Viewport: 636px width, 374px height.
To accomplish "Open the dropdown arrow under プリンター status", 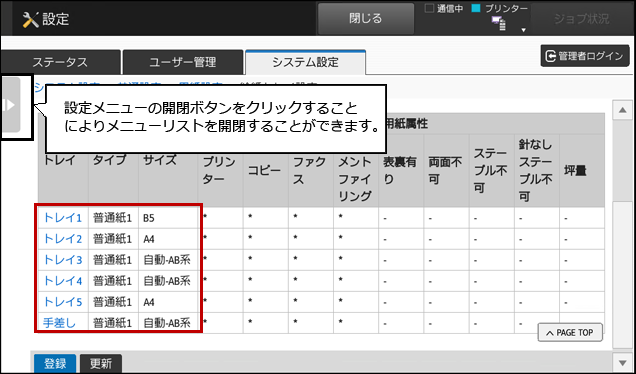I will pos(523,30).
